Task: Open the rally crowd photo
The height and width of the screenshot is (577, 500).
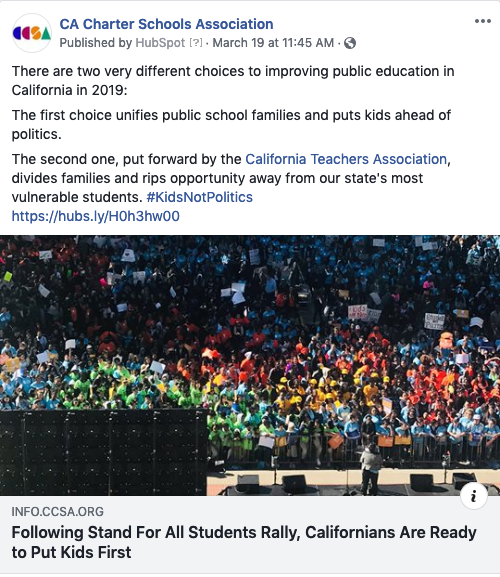Action: 250,365
